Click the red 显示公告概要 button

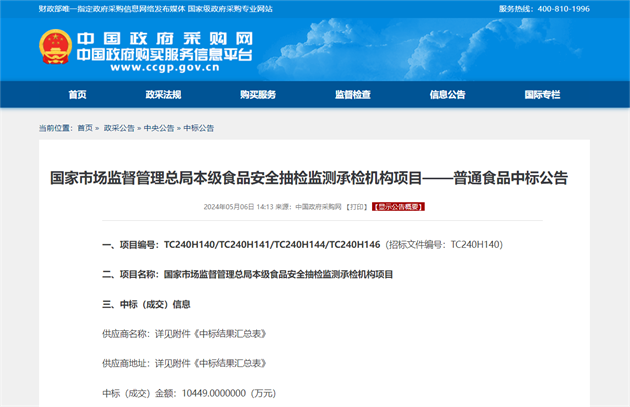coord(398,207)
